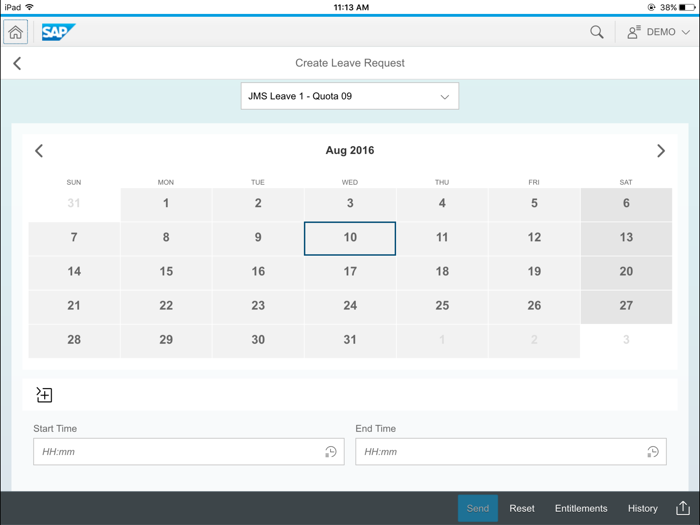Click the End Time input field
The image size is (700, 525).
tap(511, 452)
